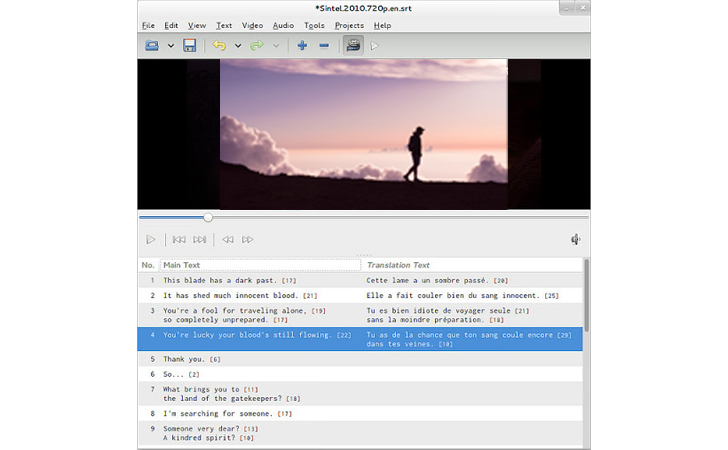The width and height of the screenshot is (728, 450).
Task: Undo the last action
Action: click(219, 46)
